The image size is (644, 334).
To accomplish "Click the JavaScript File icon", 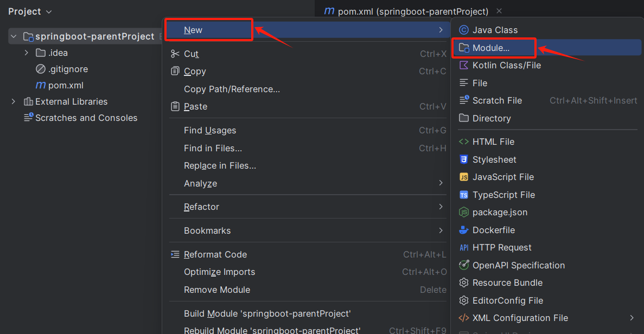I will (464, 177).
